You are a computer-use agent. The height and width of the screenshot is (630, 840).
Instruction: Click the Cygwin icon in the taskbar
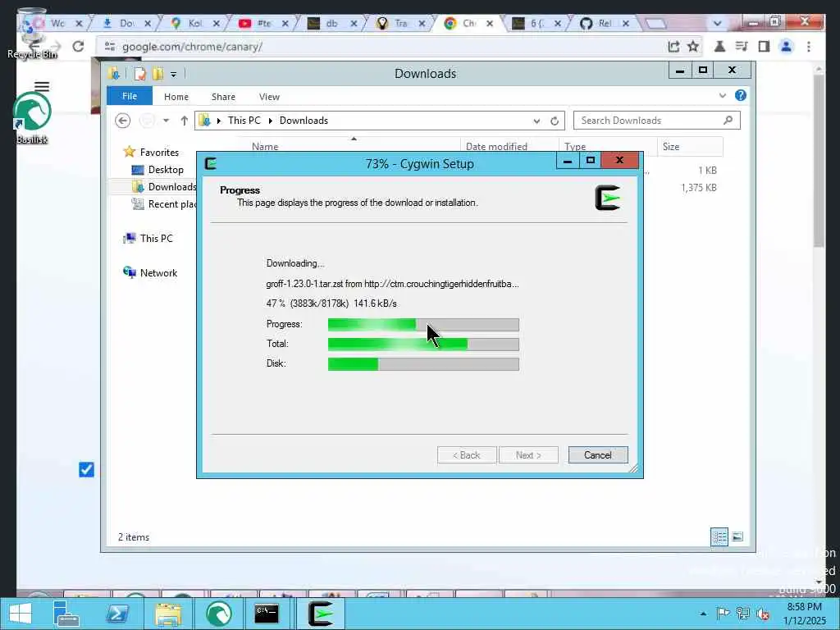[x=321, y=614]
